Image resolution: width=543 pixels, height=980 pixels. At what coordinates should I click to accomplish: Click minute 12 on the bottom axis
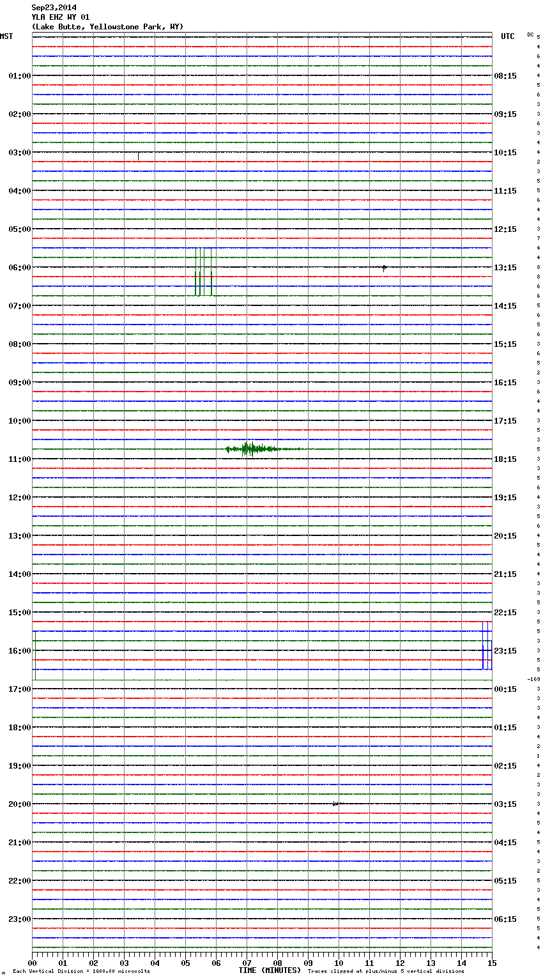400,963
